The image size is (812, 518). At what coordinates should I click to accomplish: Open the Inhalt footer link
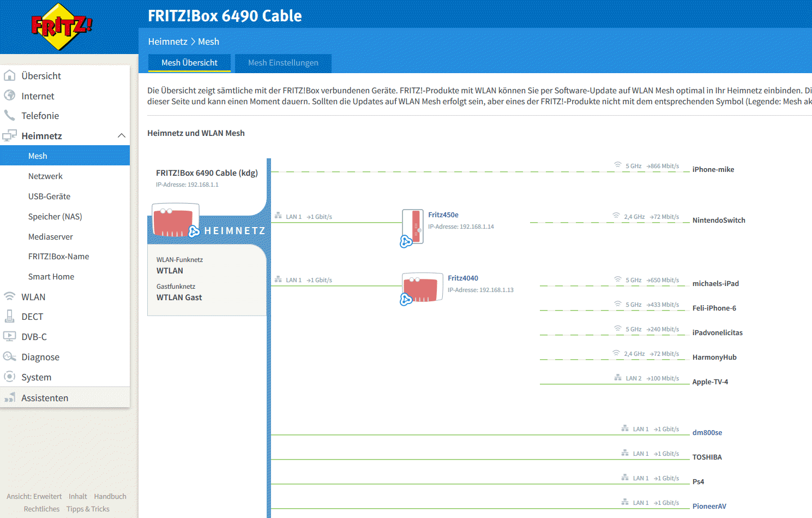tap(77, 496)
